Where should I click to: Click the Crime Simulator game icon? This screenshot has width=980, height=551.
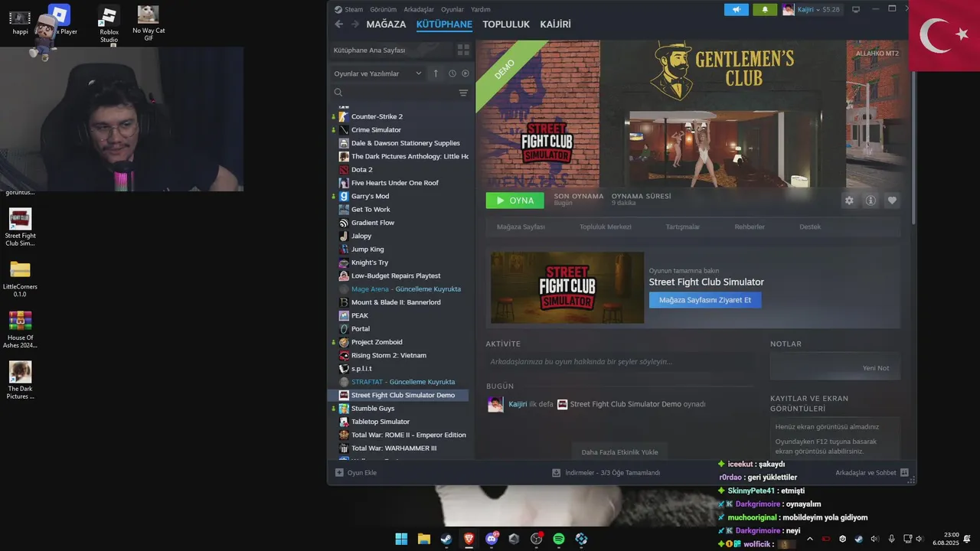click(x=344, y=130)
